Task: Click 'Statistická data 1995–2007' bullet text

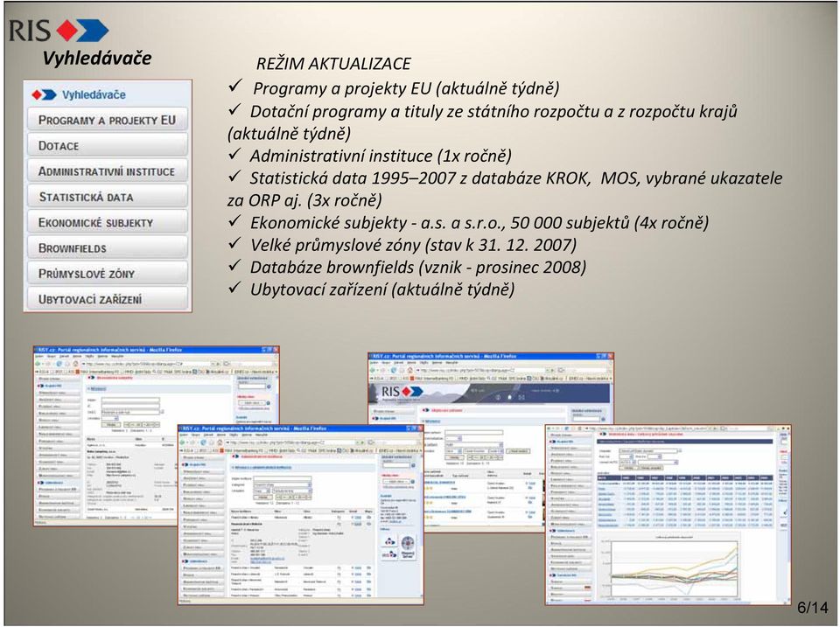Action: (x=505, y=189)
